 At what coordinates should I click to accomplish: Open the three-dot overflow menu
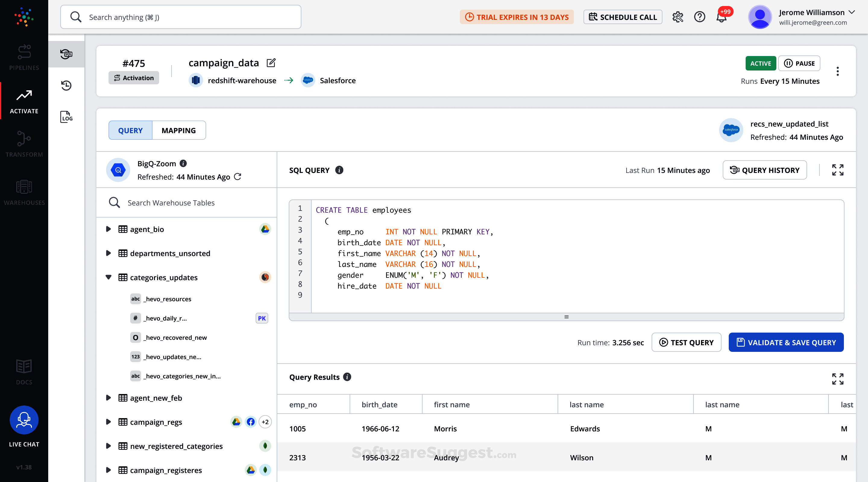(838, 71)
